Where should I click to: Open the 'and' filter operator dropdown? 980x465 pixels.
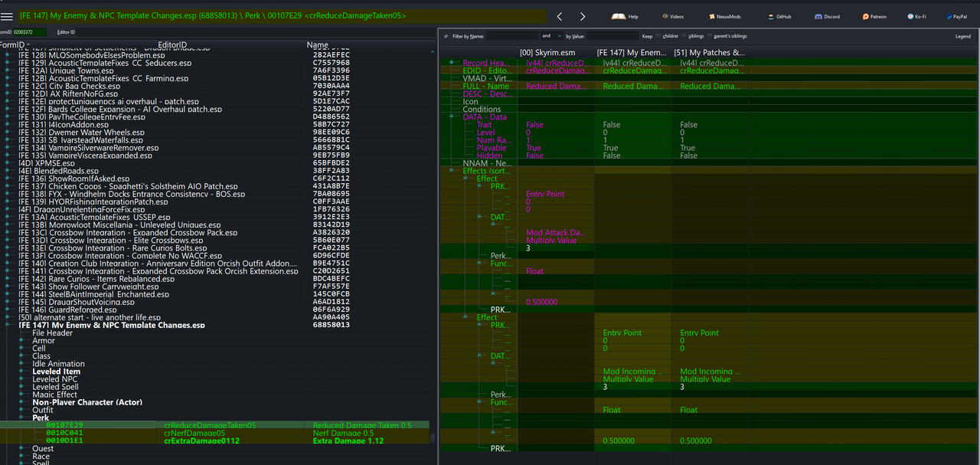551,36
